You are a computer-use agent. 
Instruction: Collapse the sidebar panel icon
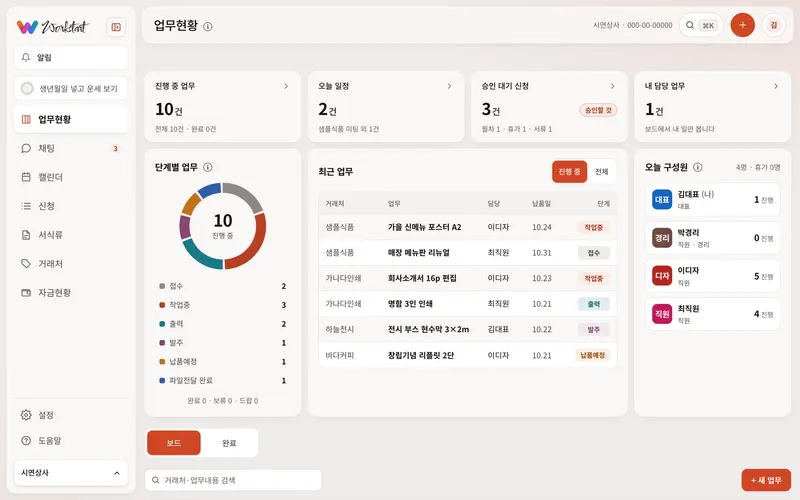pos(116,27)
